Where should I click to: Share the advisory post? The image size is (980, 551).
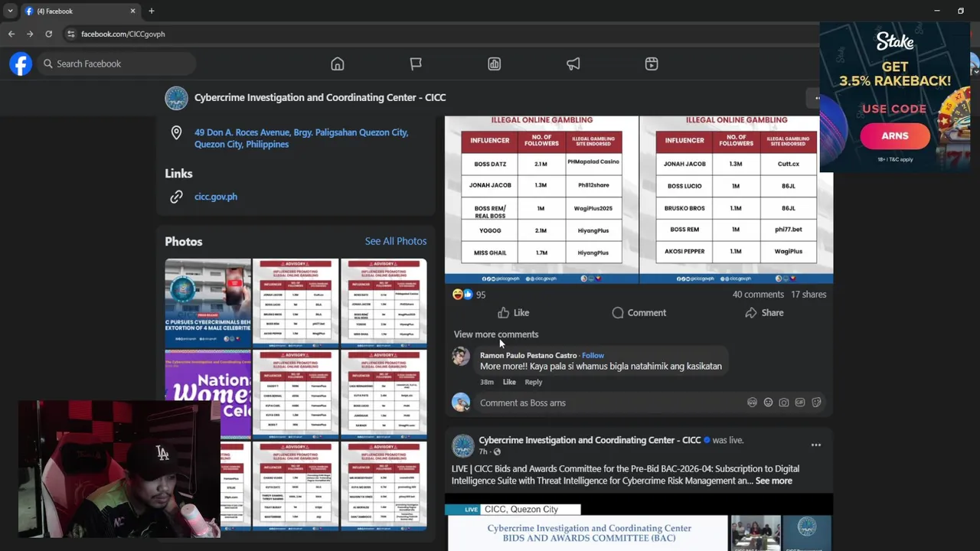(x=764, y=312)
